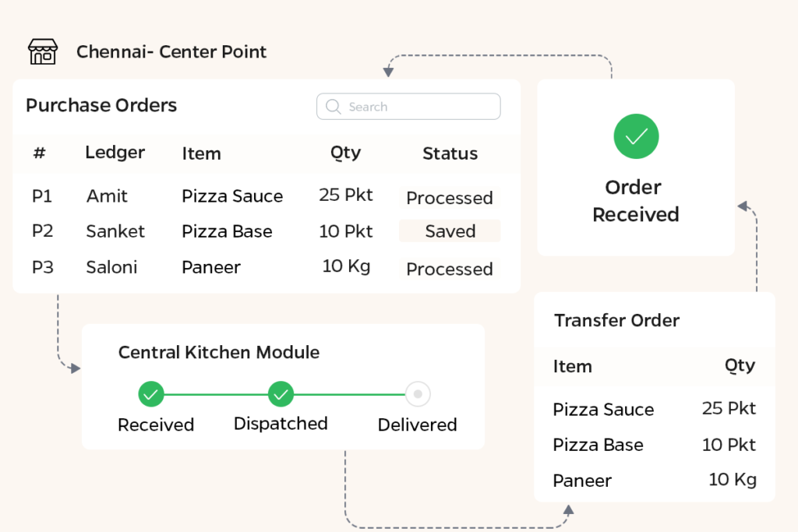Click Processed status for Paneer order
Viewport: 798px width, 532px height.
click(x=450, y=269)
